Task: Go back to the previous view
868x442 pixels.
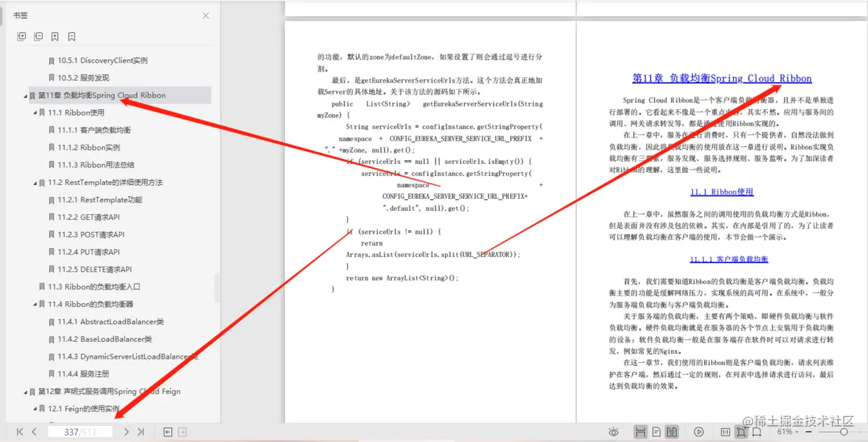Action: coord(168,432)
